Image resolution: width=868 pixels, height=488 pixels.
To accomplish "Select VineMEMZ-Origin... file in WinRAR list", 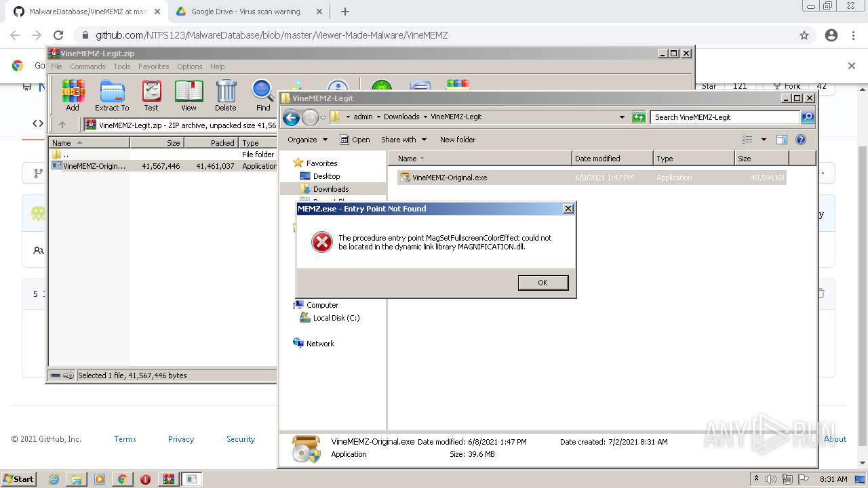I will pos(163,166).
